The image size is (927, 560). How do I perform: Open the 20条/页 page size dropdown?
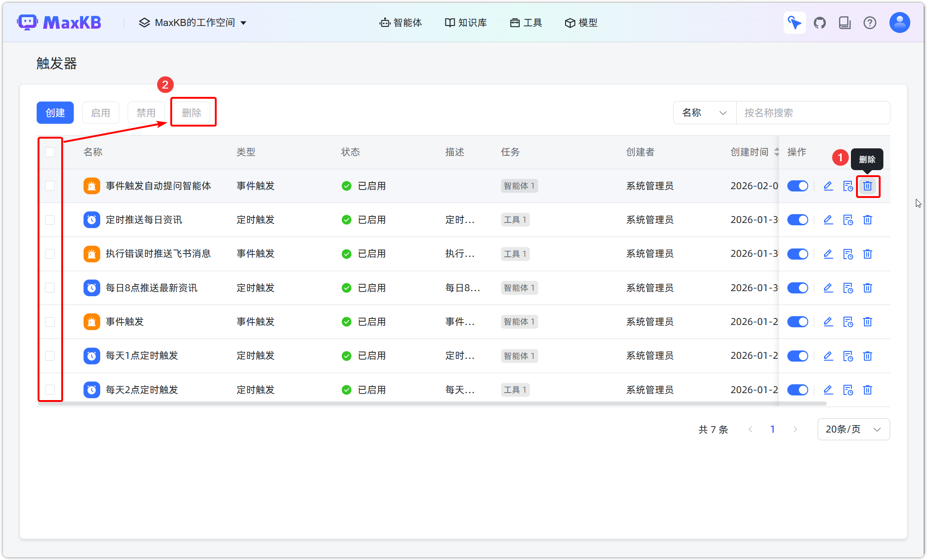click(x=853, y=429)
